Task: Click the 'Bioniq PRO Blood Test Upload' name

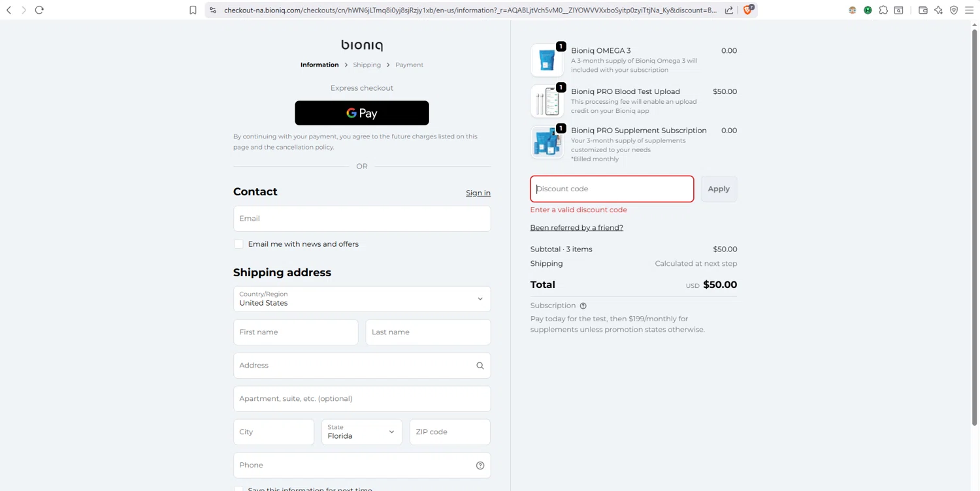Action: [x=626, y=91]
